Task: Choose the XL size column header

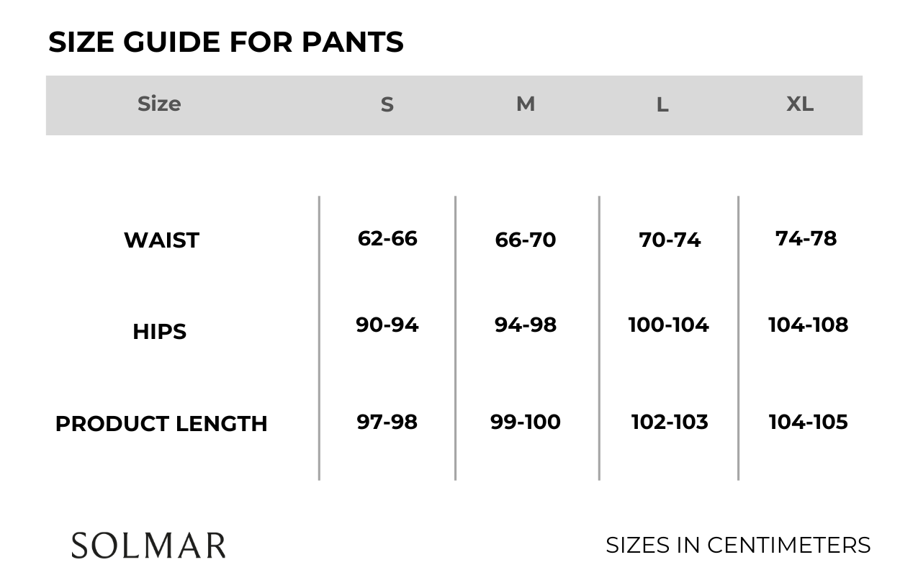Action: (x=800, y=104)
